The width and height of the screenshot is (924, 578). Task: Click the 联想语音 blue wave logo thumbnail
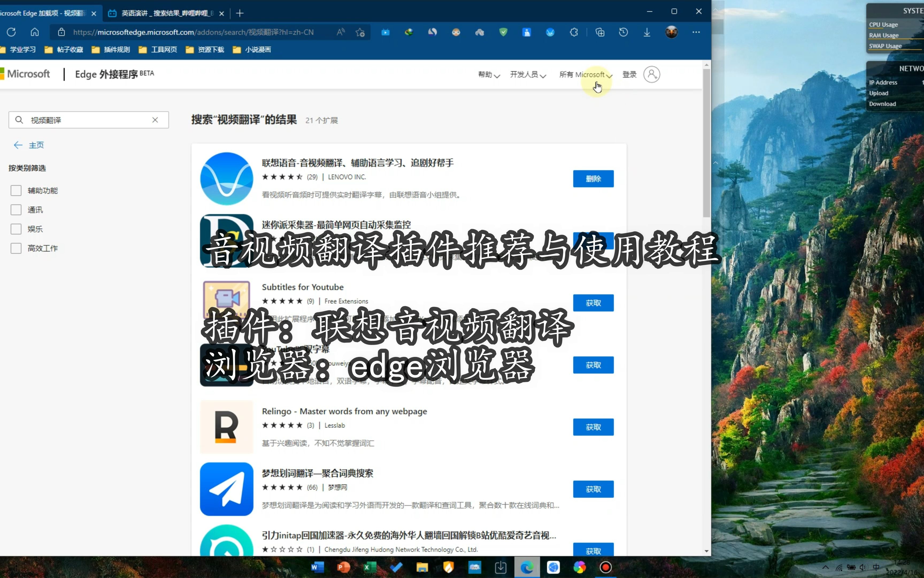226,178
